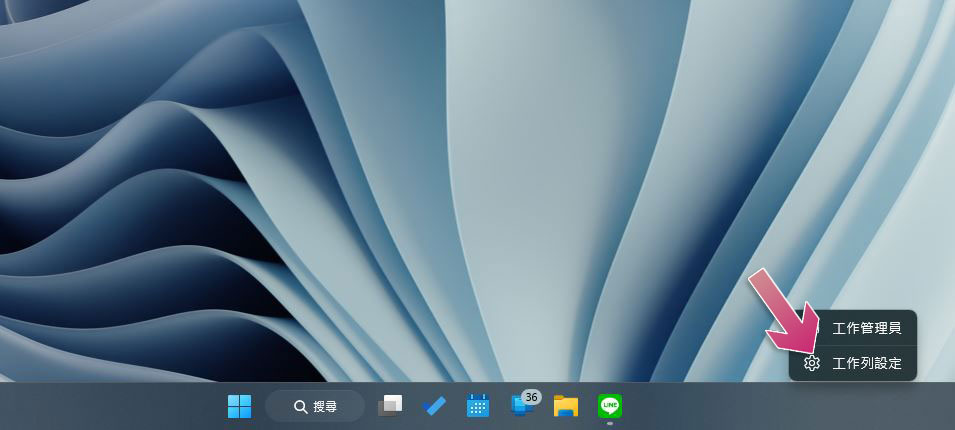Click the gear icon beside 工作列設定
This screenshot has height=430, width=955.
[x=812, y=363]
